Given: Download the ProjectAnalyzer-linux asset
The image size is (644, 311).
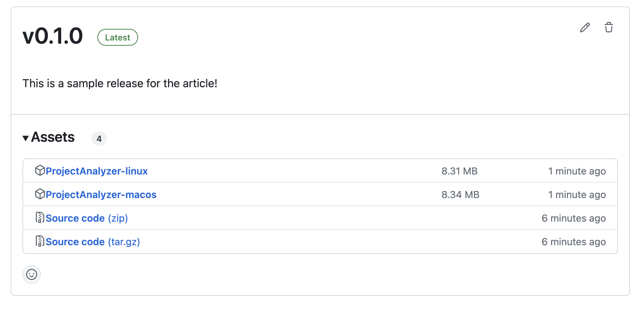Looking at the screenshot, I should click(x=97, y=171).
